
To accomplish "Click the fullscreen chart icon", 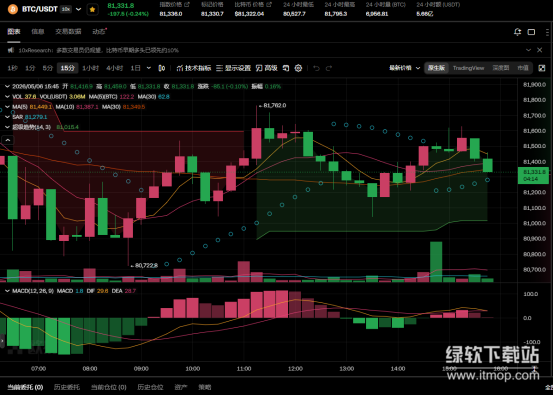I will click(x=542, y=68).
